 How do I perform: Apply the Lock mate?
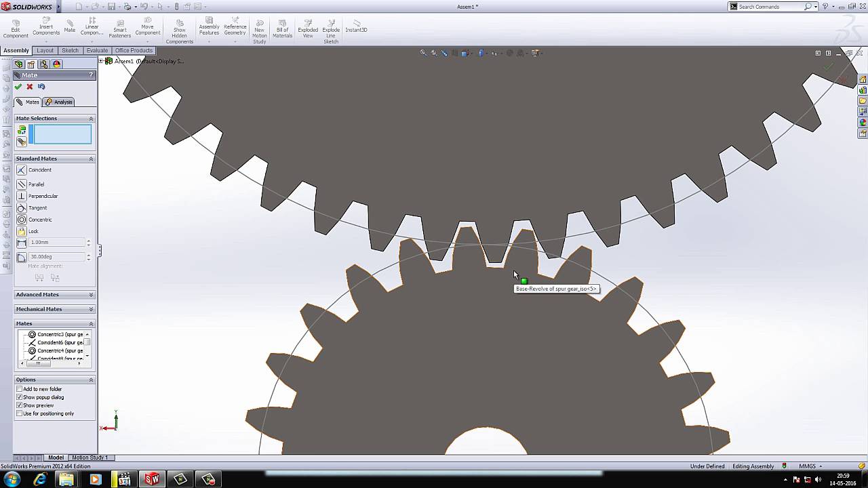point(22,231)
